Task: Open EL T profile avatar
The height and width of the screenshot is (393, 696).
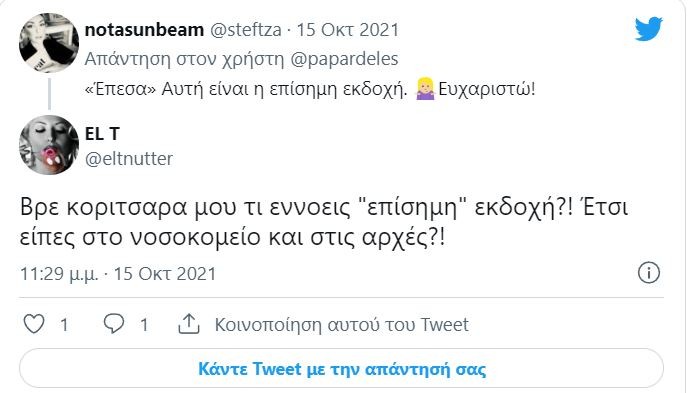Action: point(49,145)
